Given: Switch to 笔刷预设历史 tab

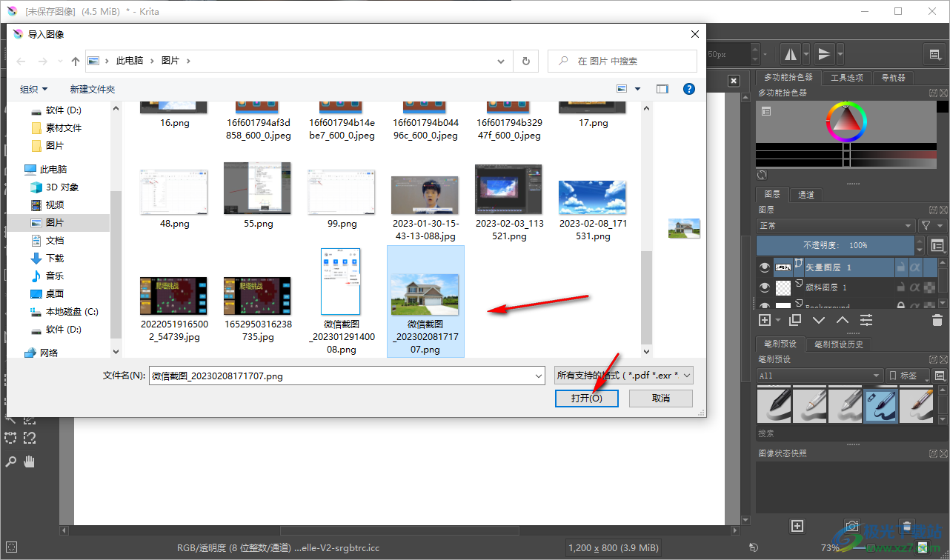Looking at the screenshot, I should [839, 344].
